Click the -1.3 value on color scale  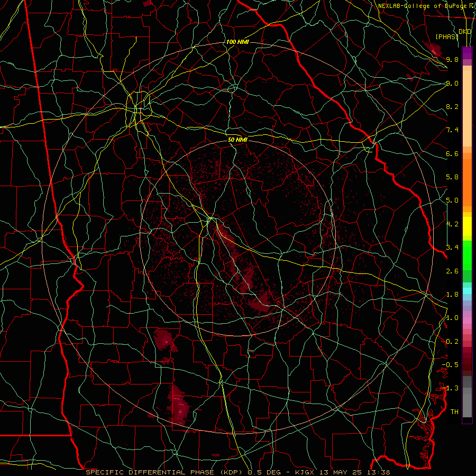451,388
